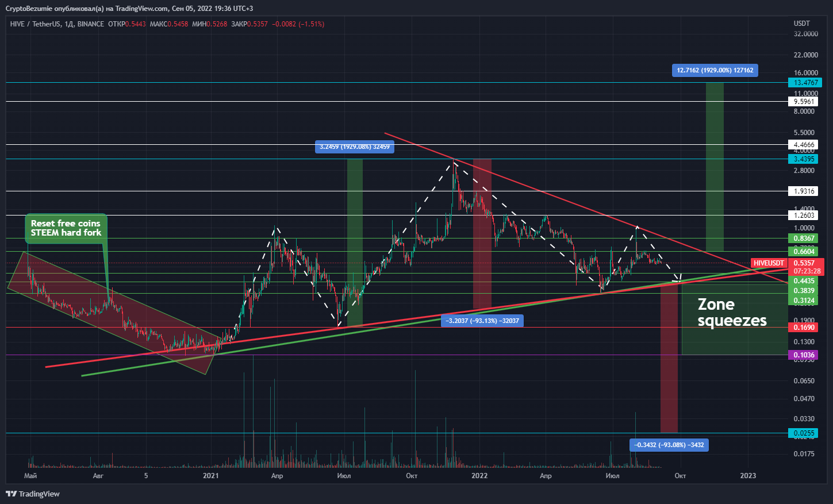This screenshot has height=504, width=833.
Task: Click the green 0.4435 price label
Action: [804, 281]
